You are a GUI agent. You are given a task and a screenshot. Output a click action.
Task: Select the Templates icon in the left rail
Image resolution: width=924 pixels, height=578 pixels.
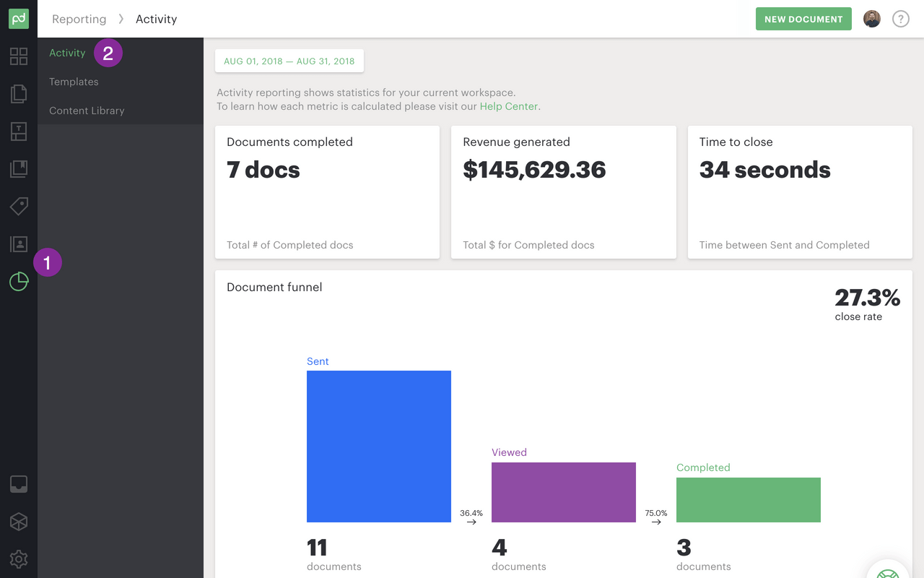click(18, 131)
